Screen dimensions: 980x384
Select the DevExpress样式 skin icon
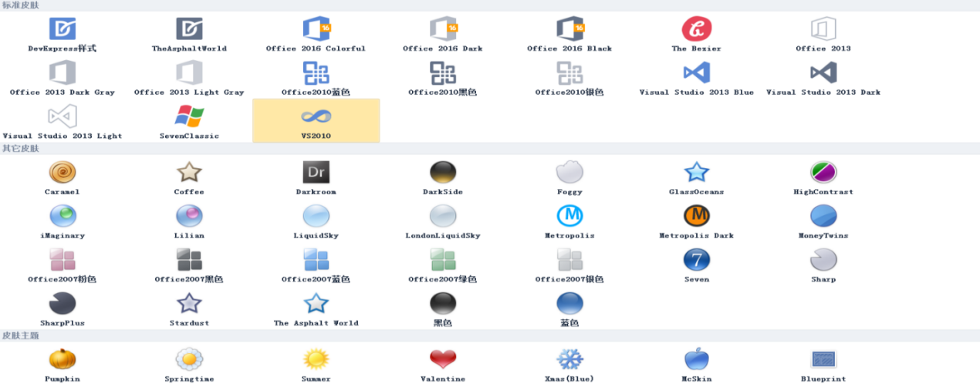(x=63, y=29)
